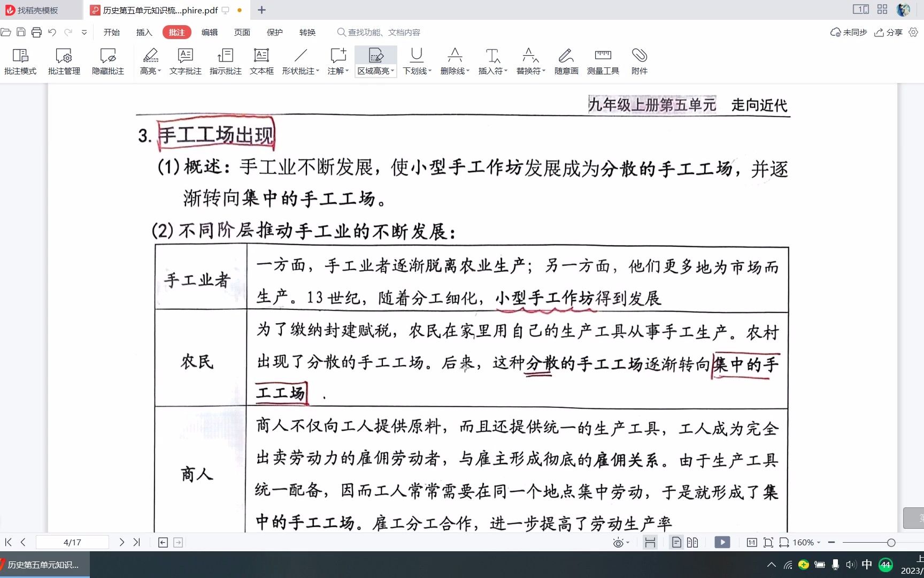
Task: Open the 转换 ribbon tab
Action: coord(307,32)
